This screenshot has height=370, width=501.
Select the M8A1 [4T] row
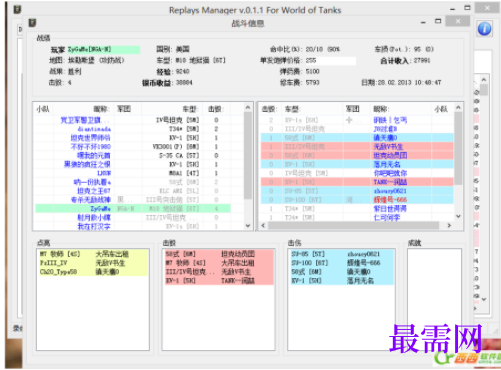coord(133,173)
